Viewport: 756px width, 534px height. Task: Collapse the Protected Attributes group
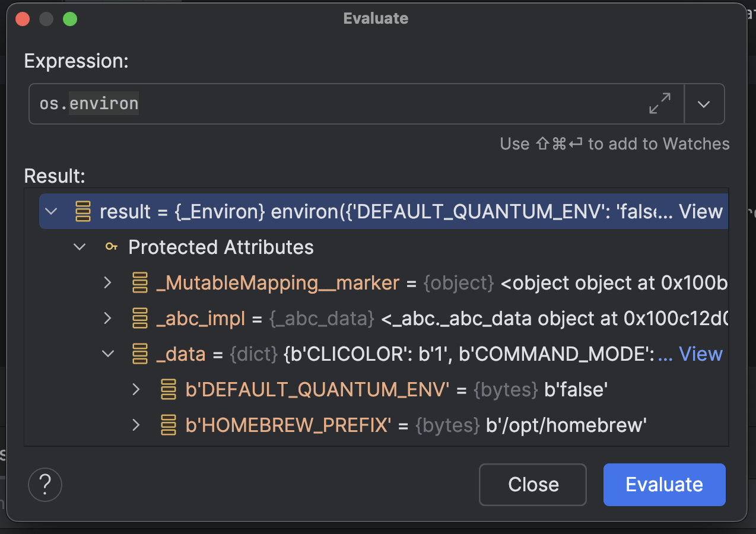click(80, 247)
